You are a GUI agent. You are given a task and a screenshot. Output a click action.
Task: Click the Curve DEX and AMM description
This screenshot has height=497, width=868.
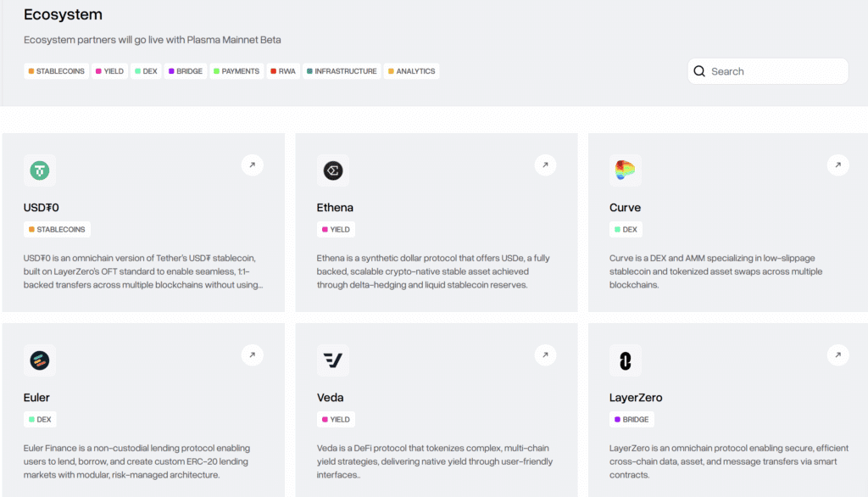point(715,271)
